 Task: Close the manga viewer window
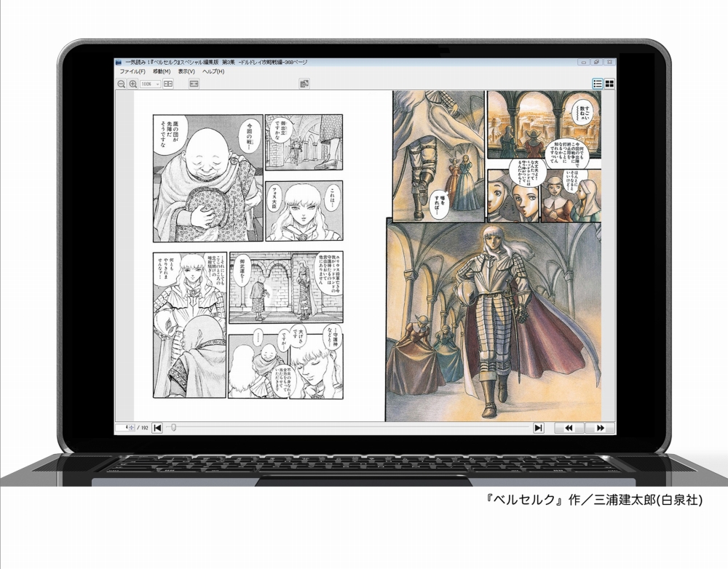[609, 62]
